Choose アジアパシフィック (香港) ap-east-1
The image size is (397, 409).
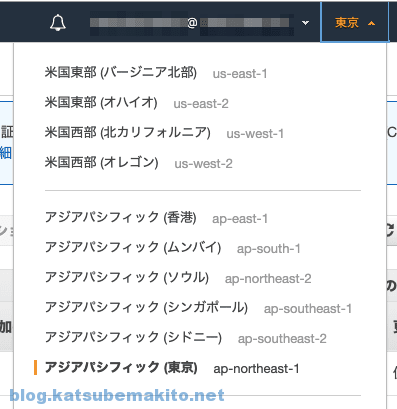click(x=156, y=218)
